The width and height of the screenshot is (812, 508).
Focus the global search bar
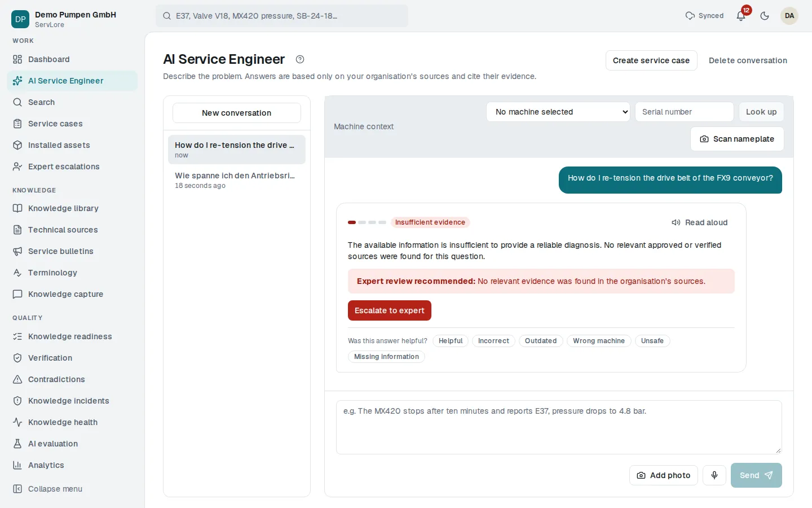282,16
